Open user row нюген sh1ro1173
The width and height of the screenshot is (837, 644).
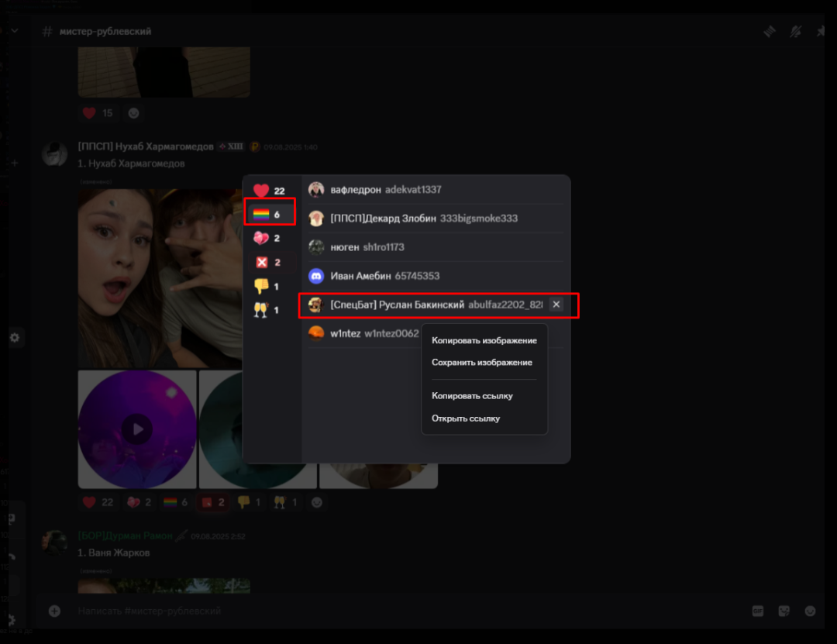436,247
